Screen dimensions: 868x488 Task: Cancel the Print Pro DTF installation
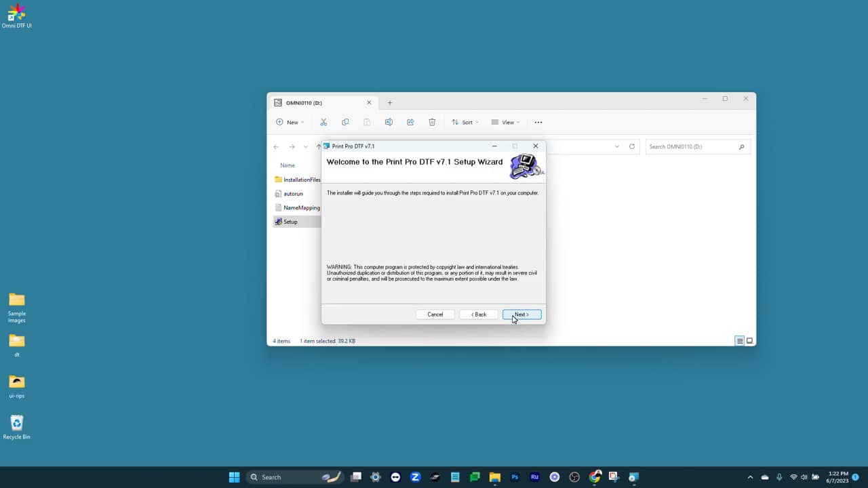pos(435,314)
